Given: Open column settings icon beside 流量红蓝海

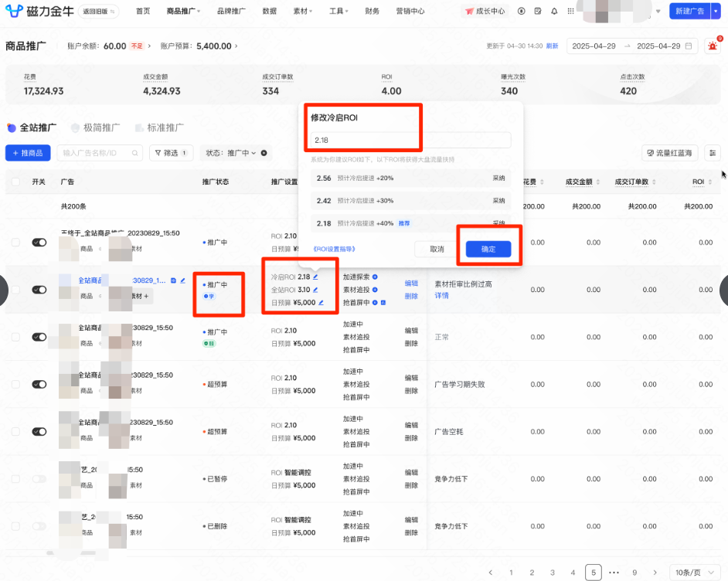Looking at the screenshot, I should click(x=713, y=153).
